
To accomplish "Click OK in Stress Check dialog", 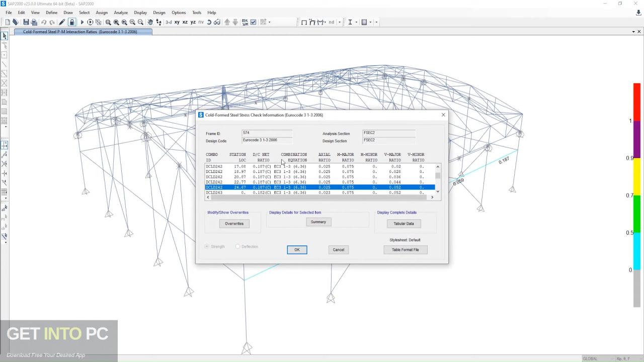I will 297,250.
